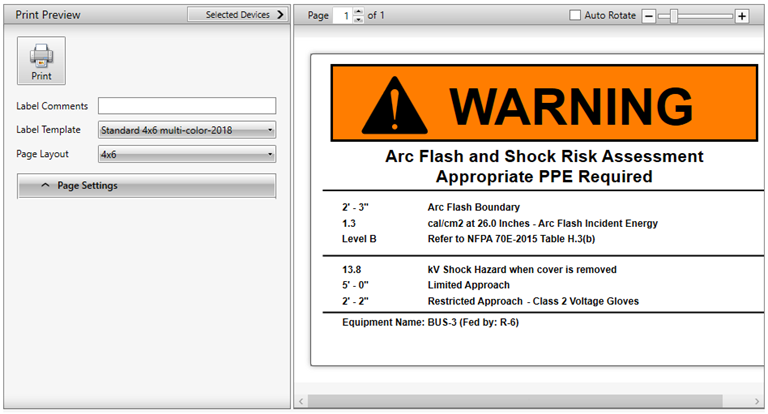The height and width of the screenshot is (414, 768).
Task: Click the zoom out minus button
Action: (x=649, y=16)
